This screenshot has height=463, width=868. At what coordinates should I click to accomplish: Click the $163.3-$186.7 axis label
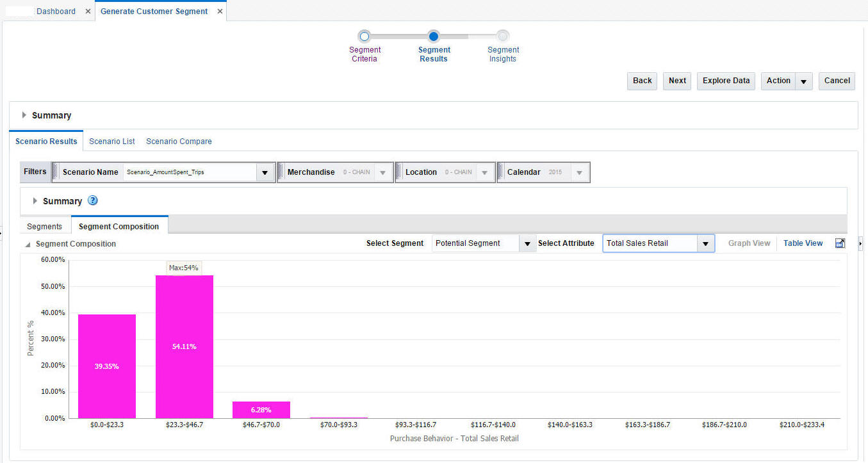648,425
